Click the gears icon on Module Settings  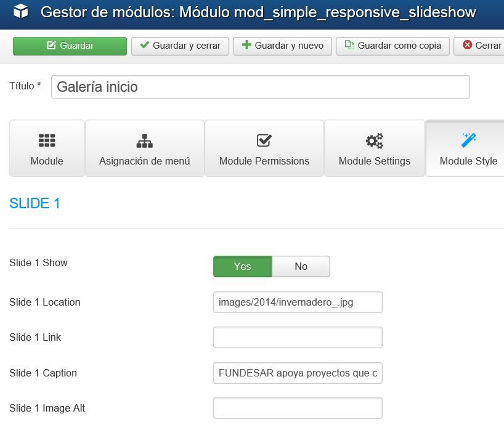click(x=375, y=141)
